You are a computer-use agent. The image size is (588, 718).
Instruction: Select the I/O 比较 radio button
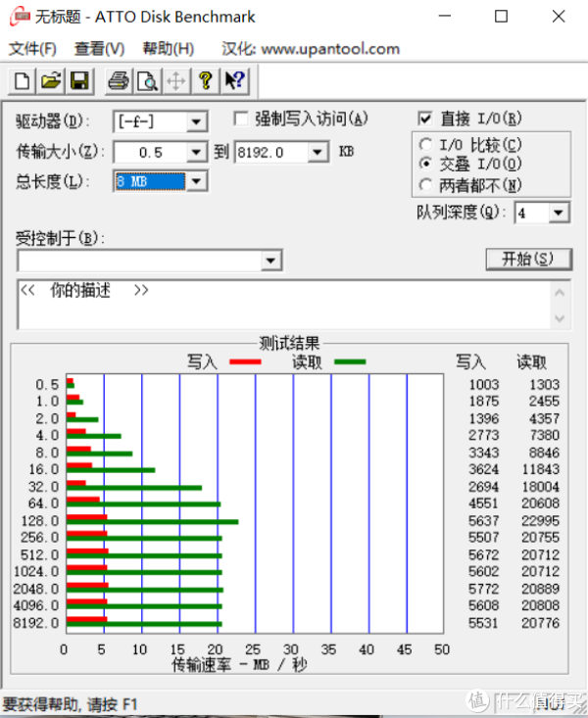click(x=425, y=145)
